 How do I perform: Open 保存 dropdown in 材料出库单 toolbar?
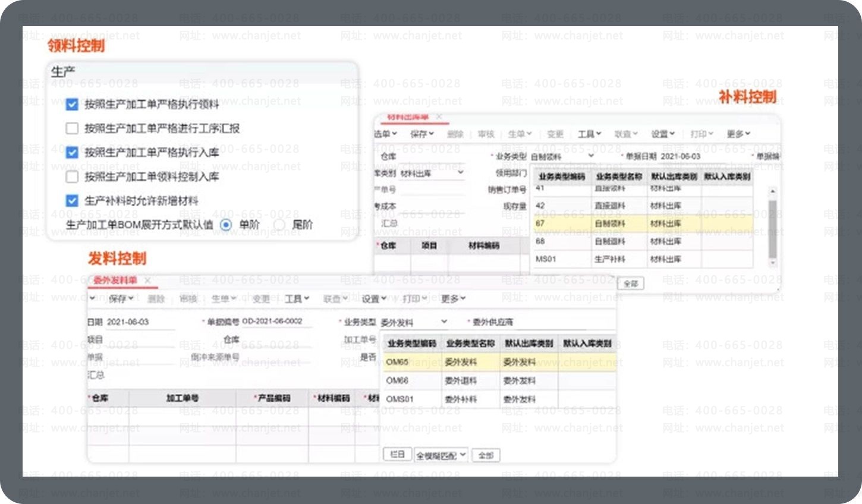[x=422, y=134]
